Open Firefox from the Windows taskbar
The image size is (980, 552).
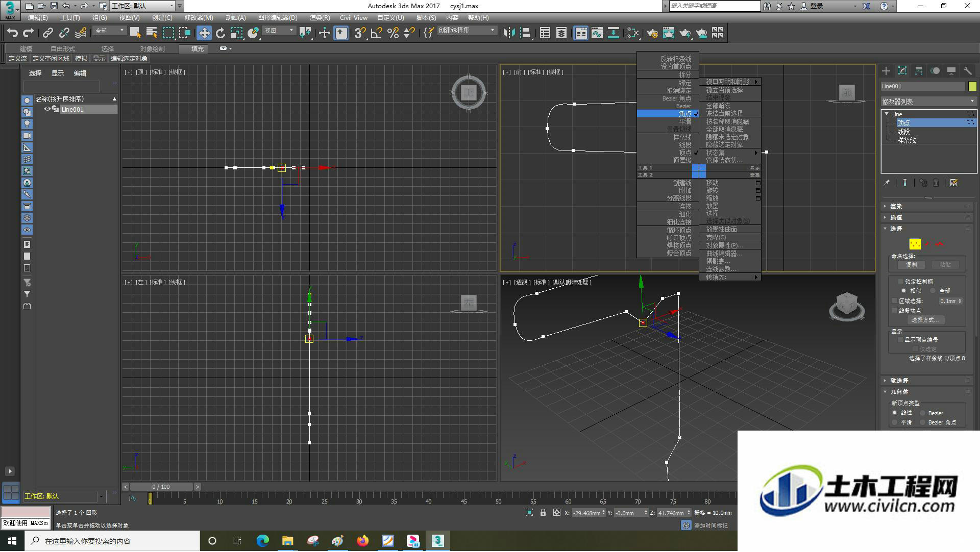(363, 541)
